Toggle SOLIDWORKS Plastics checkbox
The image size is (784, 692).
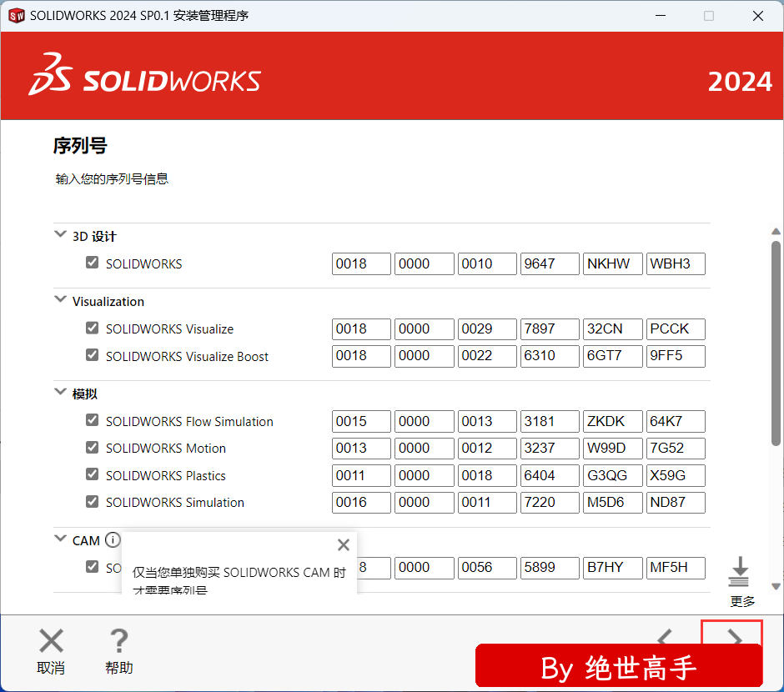(x=92, y=474)
